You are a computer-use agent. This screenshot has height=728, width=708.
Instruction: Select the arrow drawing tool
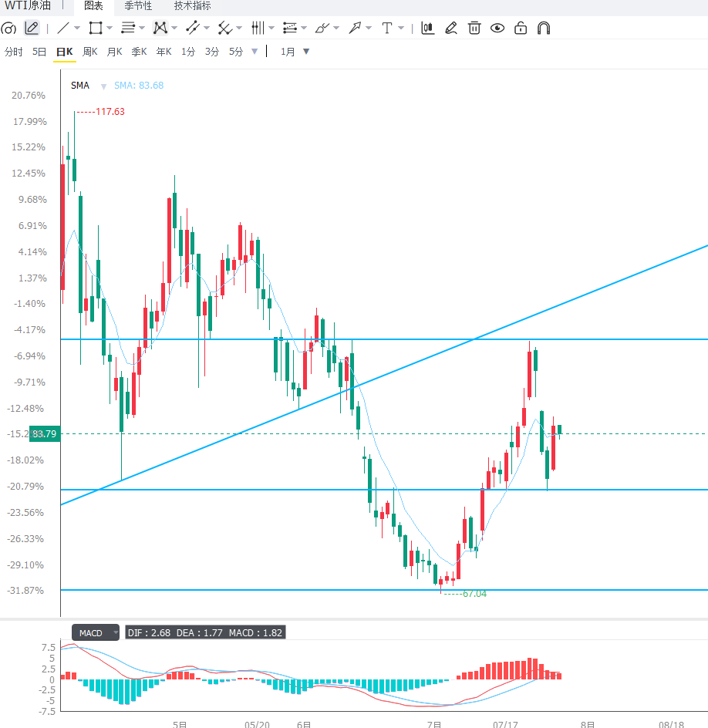355,29
